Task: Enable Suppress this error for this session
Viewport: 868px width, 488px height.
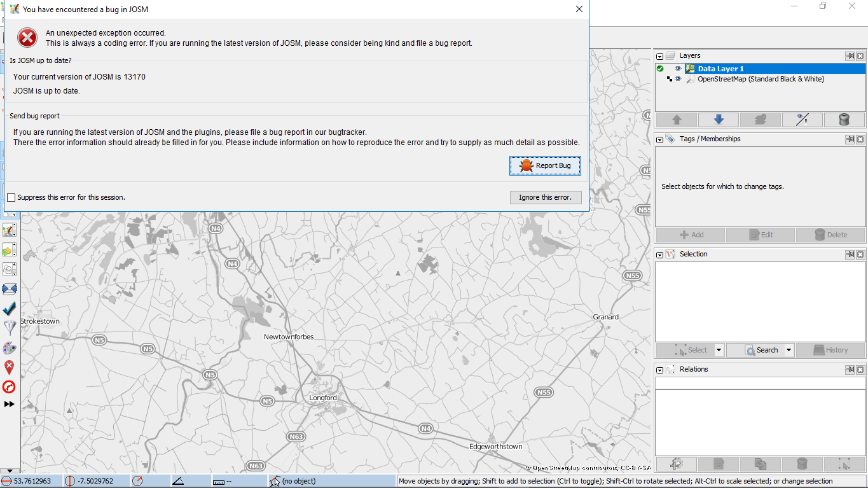Action: click(x=11, y=198)
